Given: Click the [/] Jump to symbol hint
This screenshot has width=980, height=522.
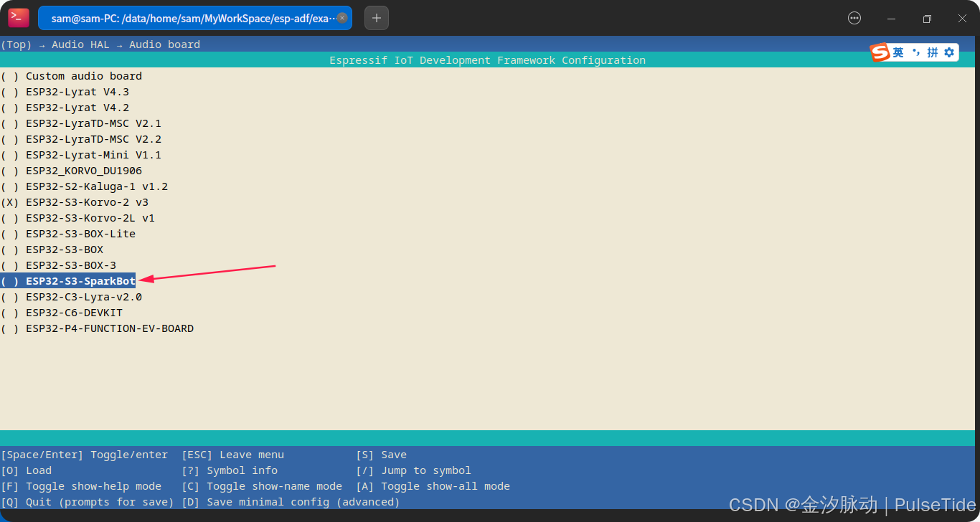Looking at the screenshot, I should pyautogui.click(x=413, y=470).
